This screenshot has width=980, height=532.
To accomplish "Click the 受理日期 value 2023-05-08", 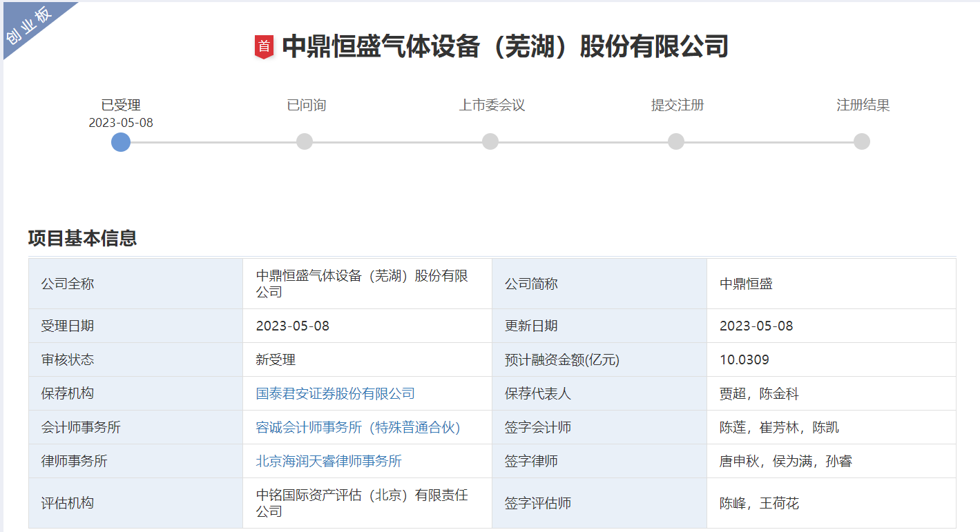I will 293,326.
